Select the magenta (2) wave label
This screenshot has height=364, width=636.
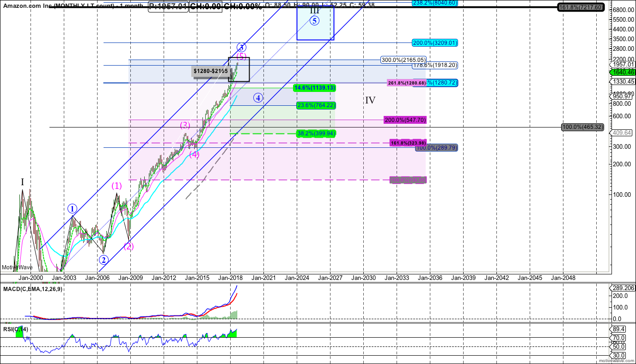tap(128, 246)
